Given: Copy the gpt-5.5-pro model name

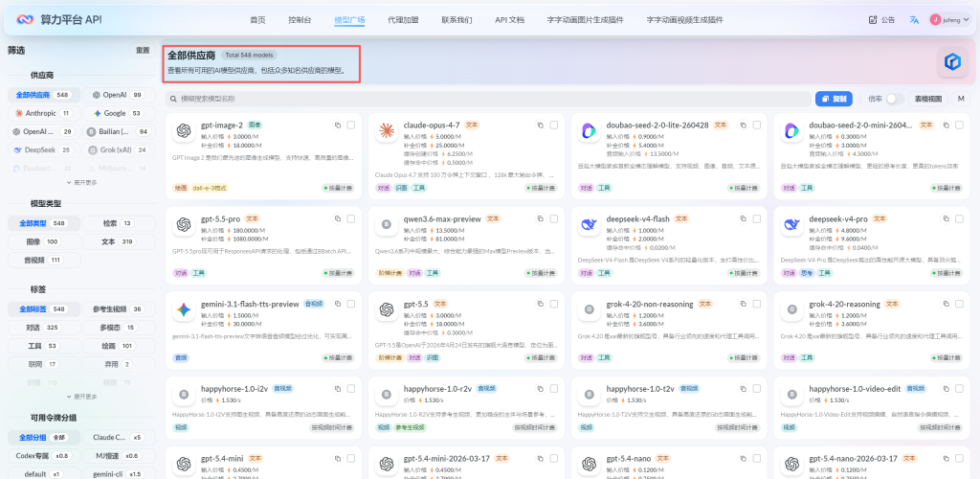Looking at the screenshot, I should tap(338, 218).
